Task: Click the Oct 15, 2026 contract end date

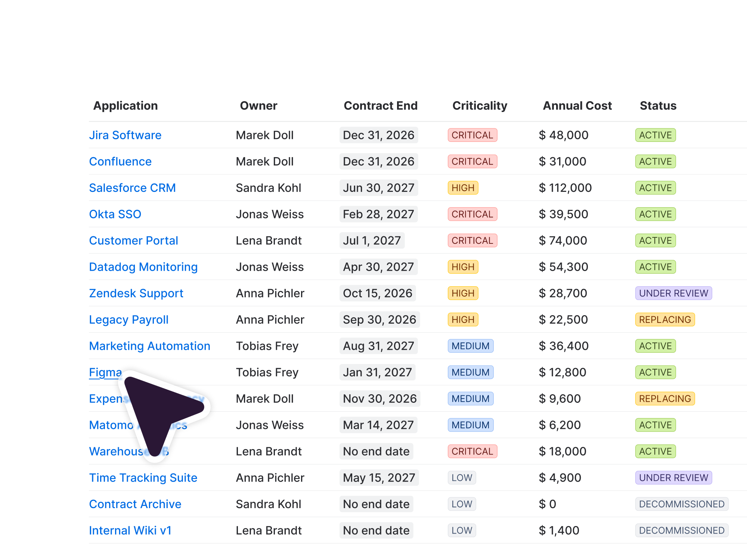Action: point(378,293)
